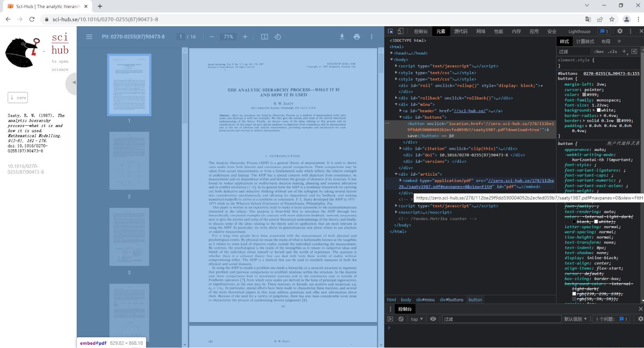Show the console sidebar icon

[x=390, y=319]
